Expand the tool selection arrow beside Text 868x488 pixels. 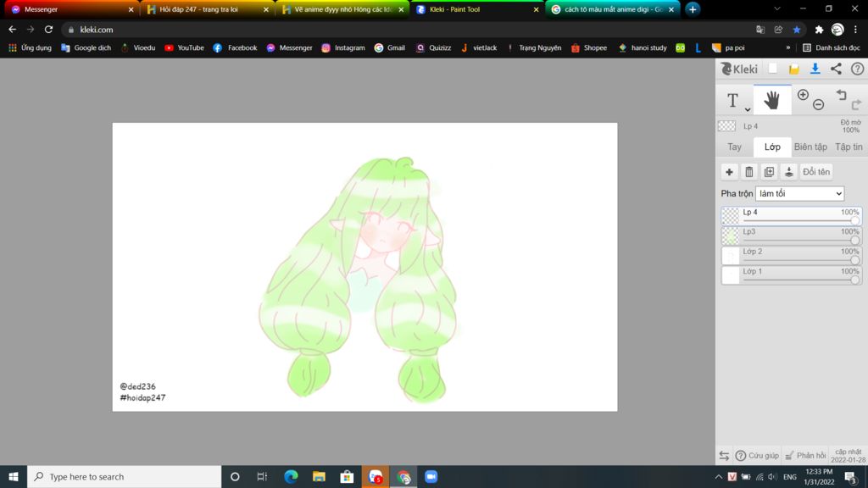tap(748, 109)
